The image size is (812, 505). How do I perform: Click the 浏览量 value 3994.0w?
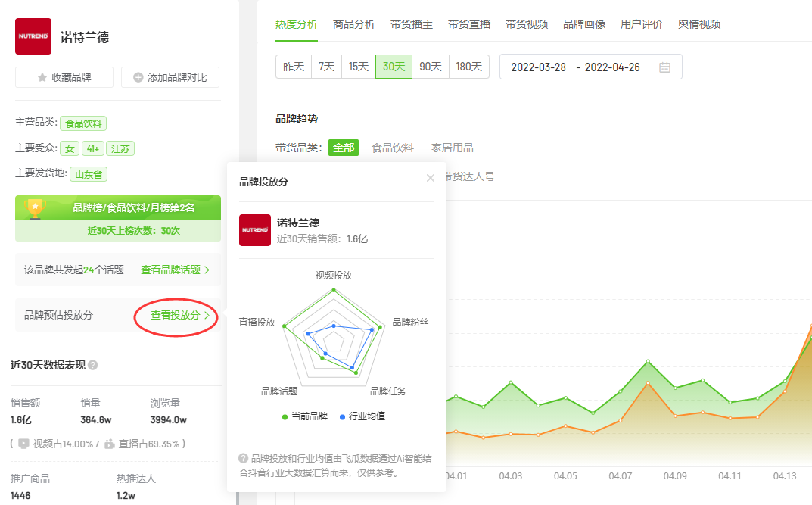point(168,420)
